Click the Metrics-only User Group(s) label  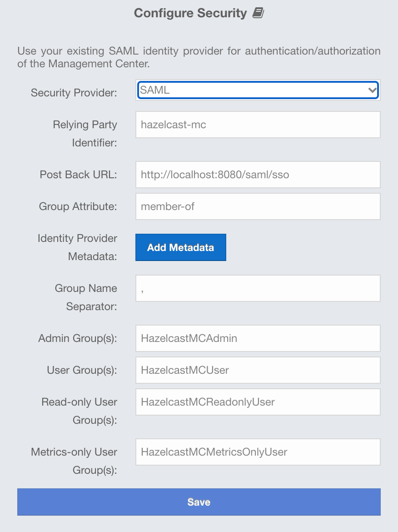[x=74, y=461]
